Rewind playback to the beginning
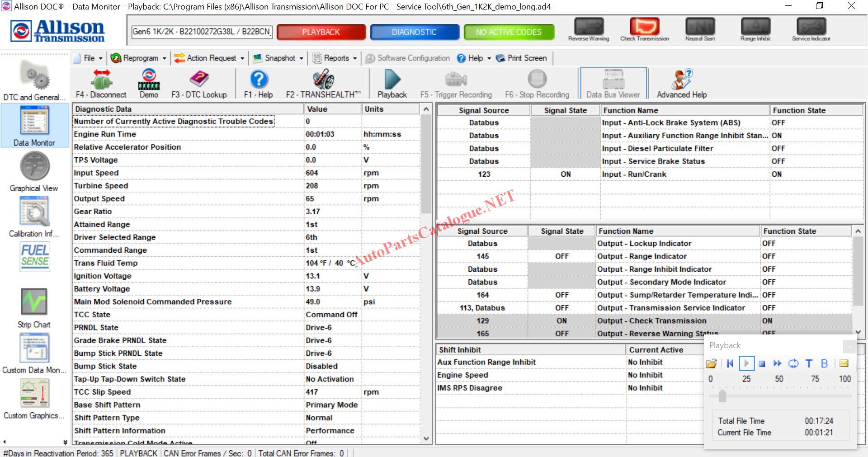The height and width of the screenshot is (457, 868). pyautogui.click(x=730, y=363)
